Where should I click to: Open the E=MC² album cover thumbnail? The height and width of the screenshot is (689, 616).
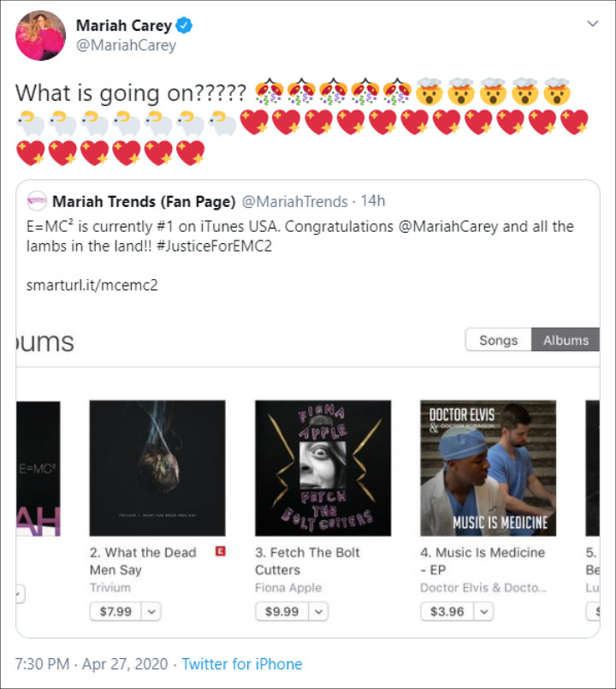[38, 469]
